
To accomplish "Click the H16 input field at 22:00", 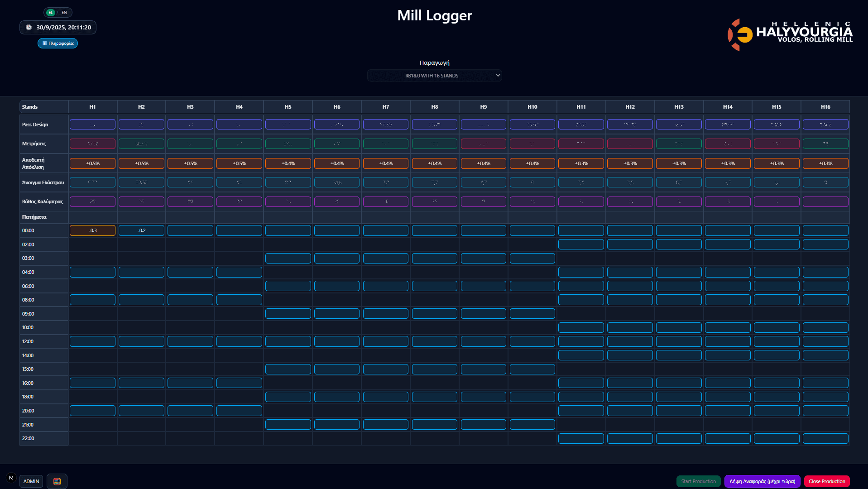I will 825,438.
